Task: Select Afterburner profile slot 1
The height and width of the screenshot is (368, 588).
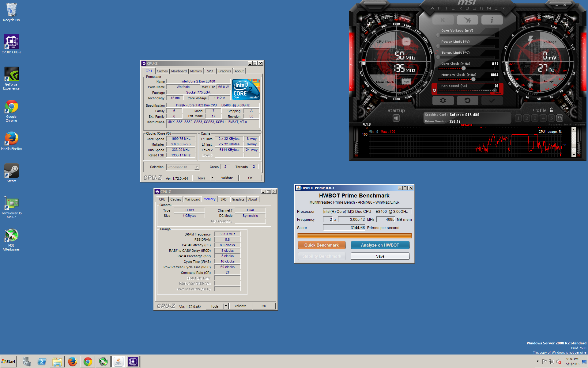Action: [x=518, y=118]
